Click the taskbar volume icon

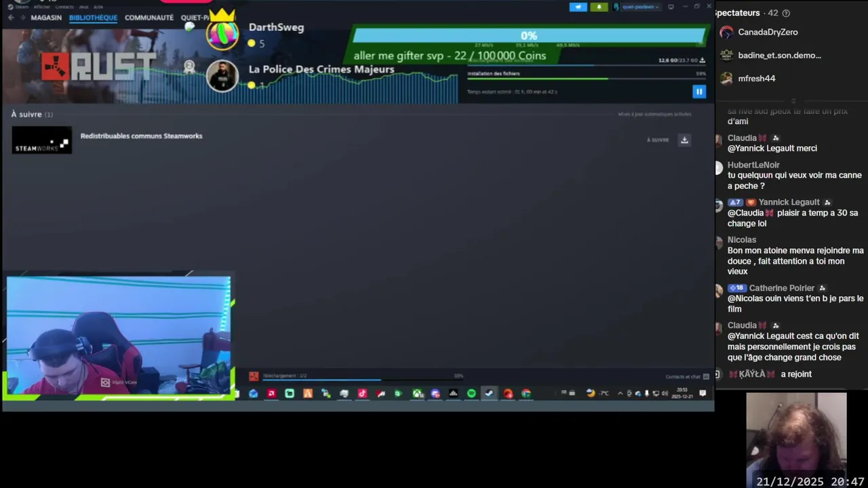pyautogui.click(x=665, y=393)
